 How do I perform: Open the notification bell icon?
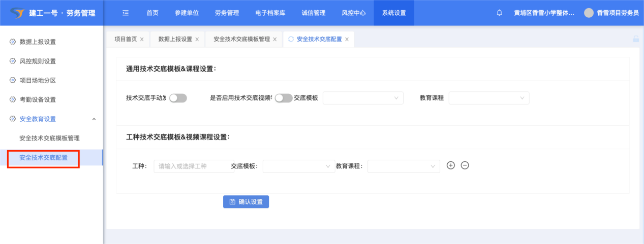tap(499, 13)
